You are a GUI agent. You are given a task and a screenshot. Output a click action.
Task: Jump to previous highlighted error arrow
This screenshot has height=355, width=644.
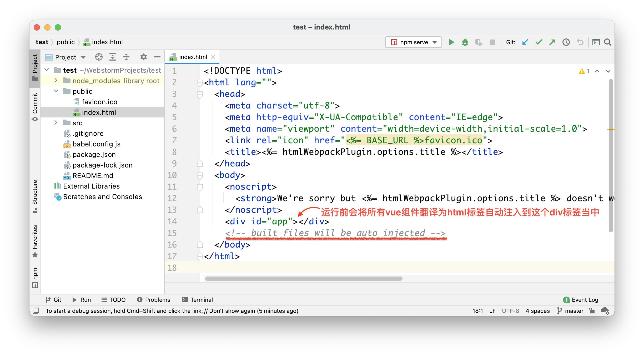597,71
